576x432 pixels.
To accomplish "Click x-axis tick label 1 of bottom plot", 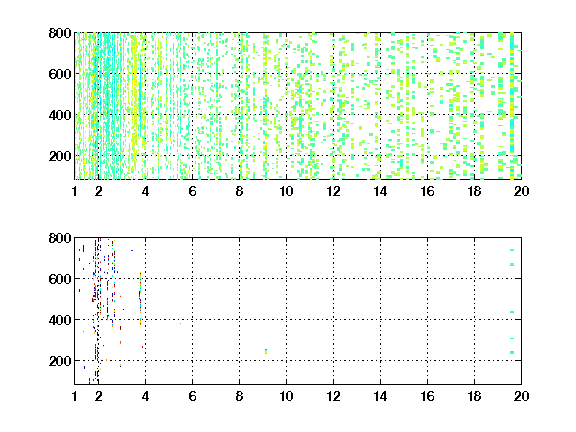I will tap(75, 396).
